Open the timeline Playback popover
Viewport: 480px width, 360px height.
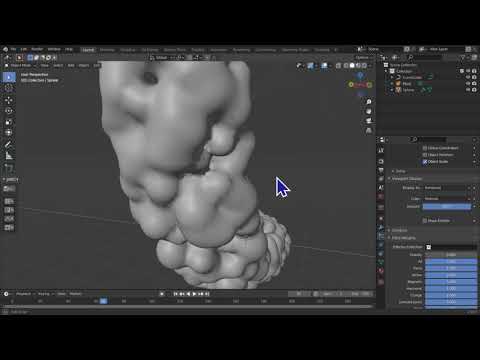click(x=25, y=294)
